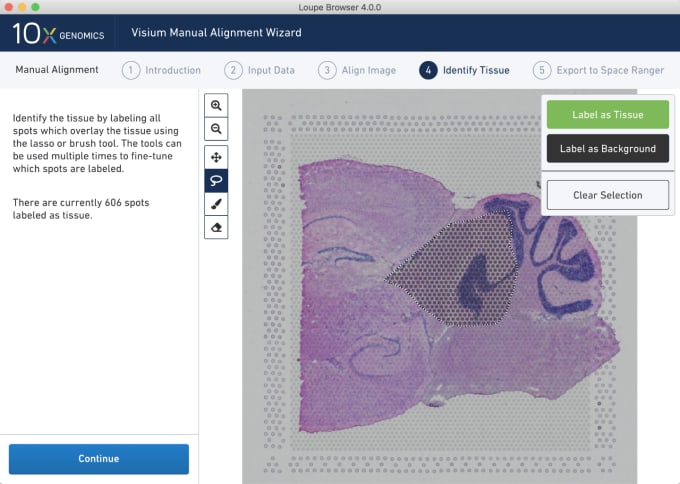Click the Manual Alignment label
The width and height of the screenshot is (680, 484).
(57, 70)
